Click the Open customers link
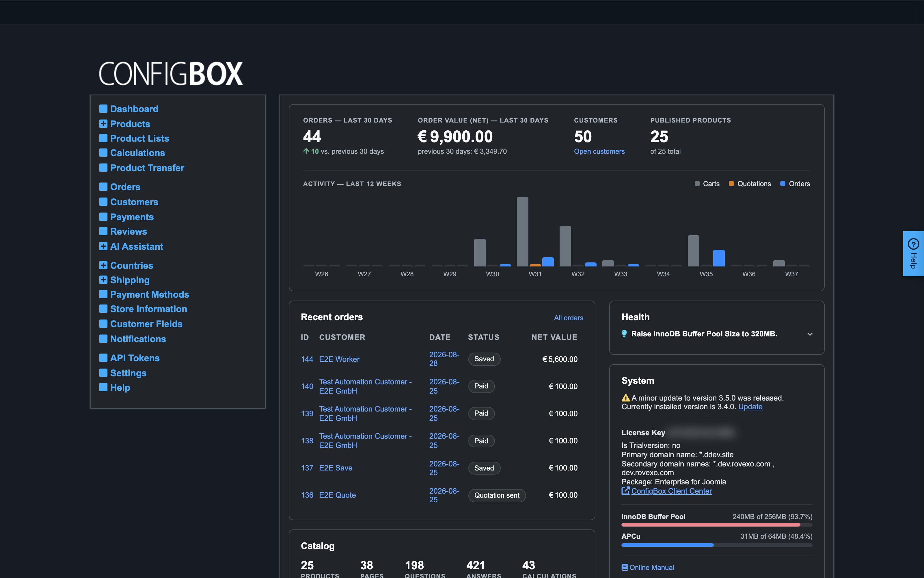 coord(599,151)
